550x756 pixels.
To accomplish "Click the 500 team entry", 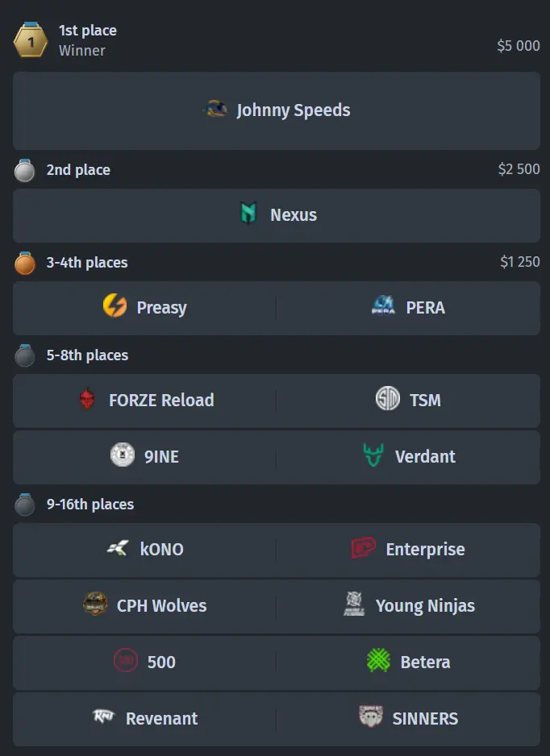I will [x=144, y=662].
